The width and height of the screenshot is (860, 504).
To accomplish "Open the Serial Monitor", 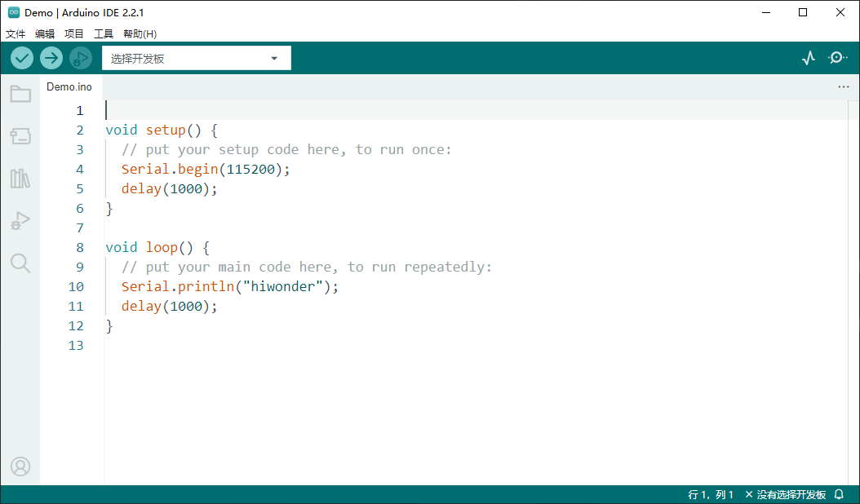I will (x=837, y=58).
